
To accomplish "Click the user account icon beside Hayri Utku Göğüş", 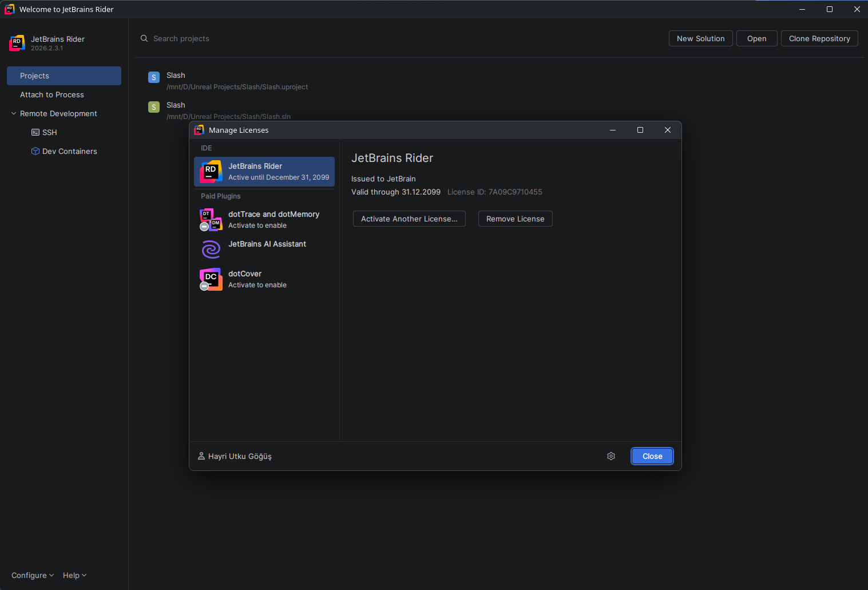I will click(x=201, y=456).
